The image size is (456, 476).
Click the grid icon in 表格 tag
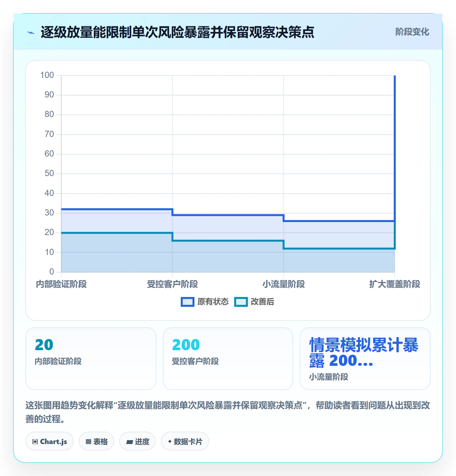(88, 442)
